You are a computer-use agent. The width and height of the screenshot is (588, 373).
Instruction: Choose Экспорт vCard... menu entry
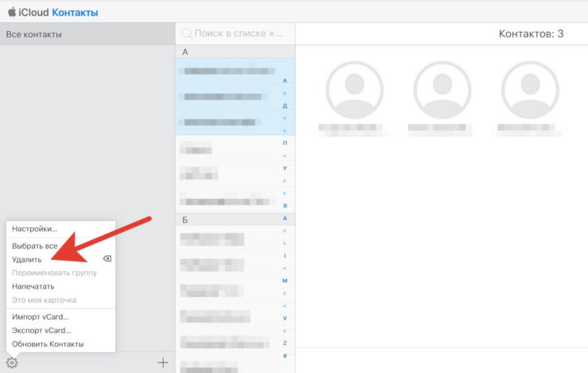41,330
